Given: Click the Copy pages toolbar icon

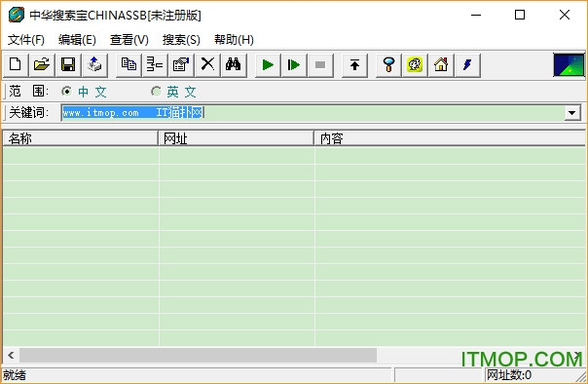Looking at the screenshot, I should tap(129, 65).
